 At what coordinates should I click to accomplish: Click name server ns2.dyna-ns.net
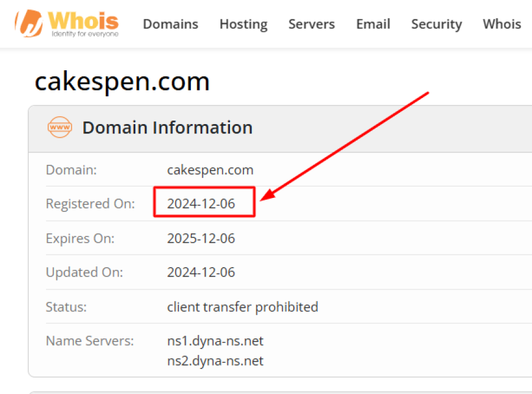(x=215, y=361)
